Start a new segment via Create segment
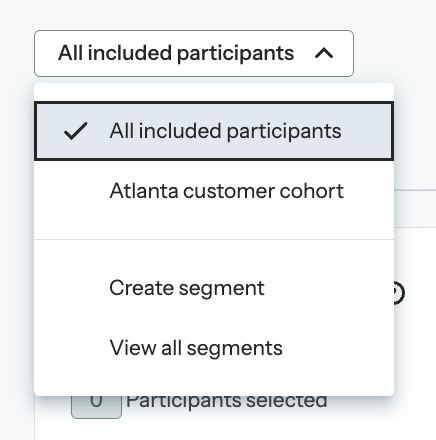Screen dimensions: 436x440 (x=187, y=288)
